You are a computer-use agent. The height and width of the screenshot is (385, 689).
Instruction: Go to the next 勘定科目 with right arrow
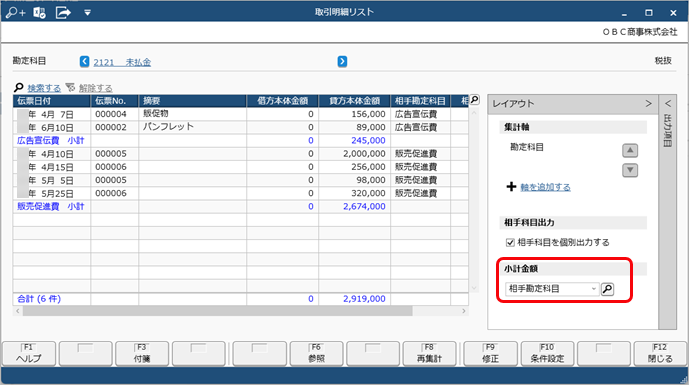[x=342, y=62]
